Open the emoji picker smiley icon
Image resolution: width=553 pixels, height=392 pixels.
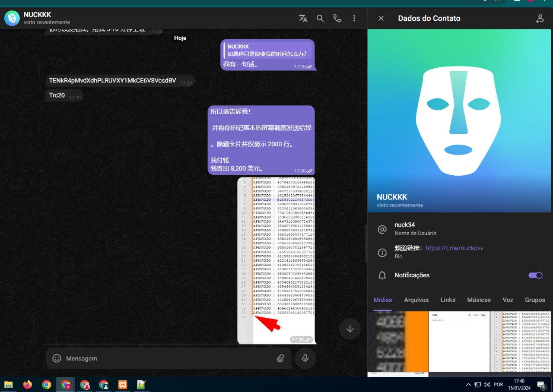(x=57, y=358)
